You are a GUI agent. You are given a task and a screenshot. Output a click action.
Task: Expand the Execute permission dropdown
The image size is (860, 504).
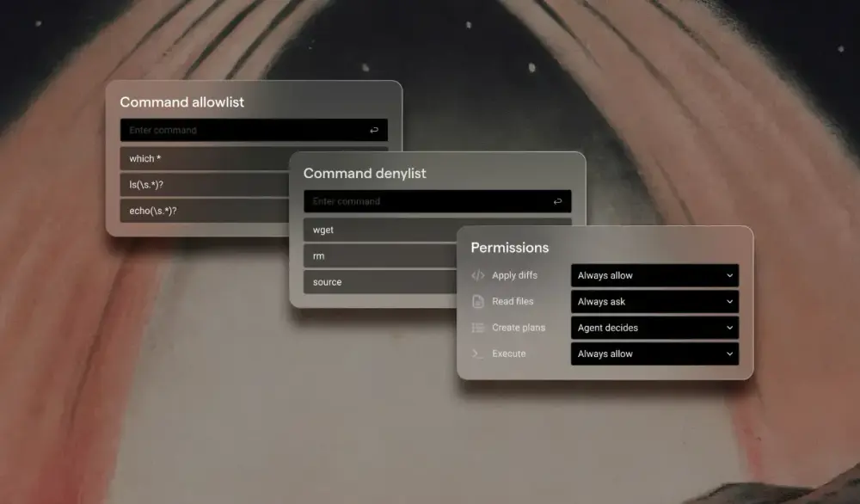(654, 353)
